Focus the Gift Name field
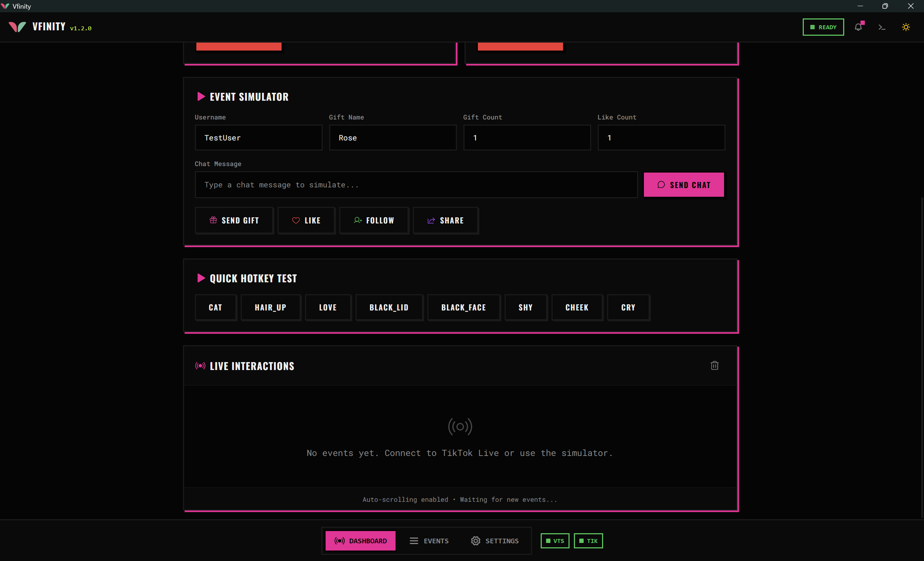924x561 pixels. click(393, 138)
